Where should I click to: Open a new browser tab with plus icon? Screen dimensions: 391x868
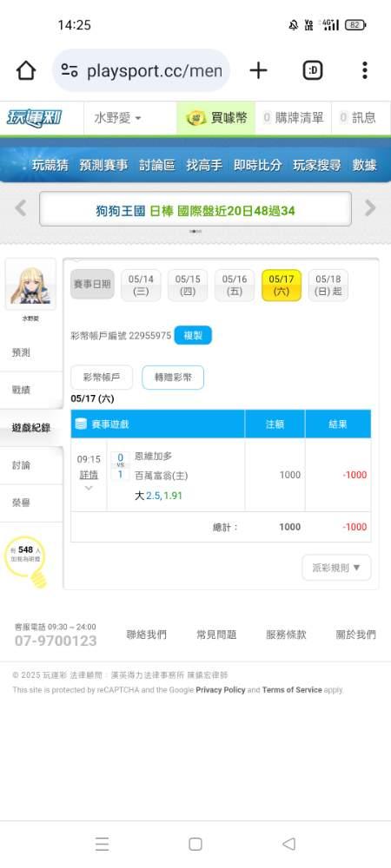(258, 70)
